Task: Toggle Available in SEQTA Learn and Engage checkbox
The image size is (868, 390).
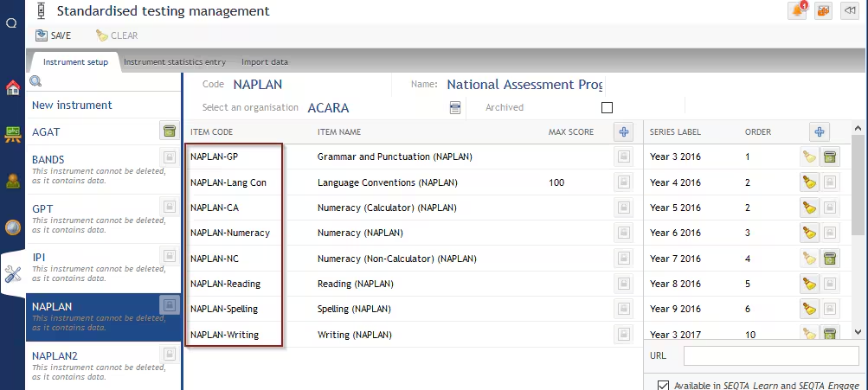Action: [663, 385]
